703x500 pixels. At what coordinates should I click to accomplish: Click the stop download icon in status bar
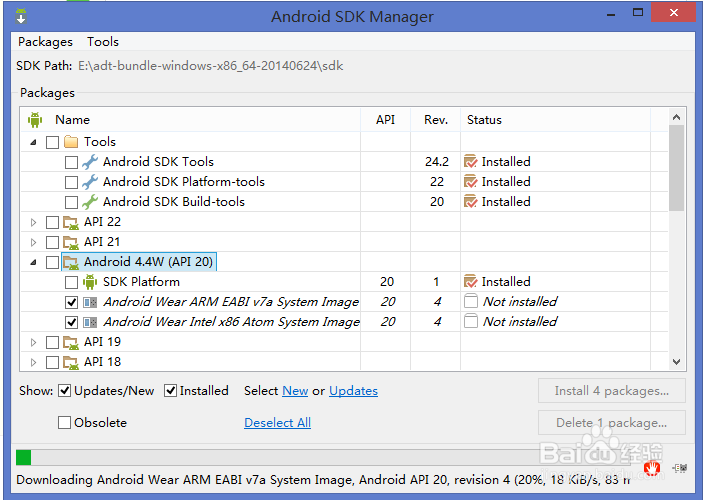coord(652,467)
